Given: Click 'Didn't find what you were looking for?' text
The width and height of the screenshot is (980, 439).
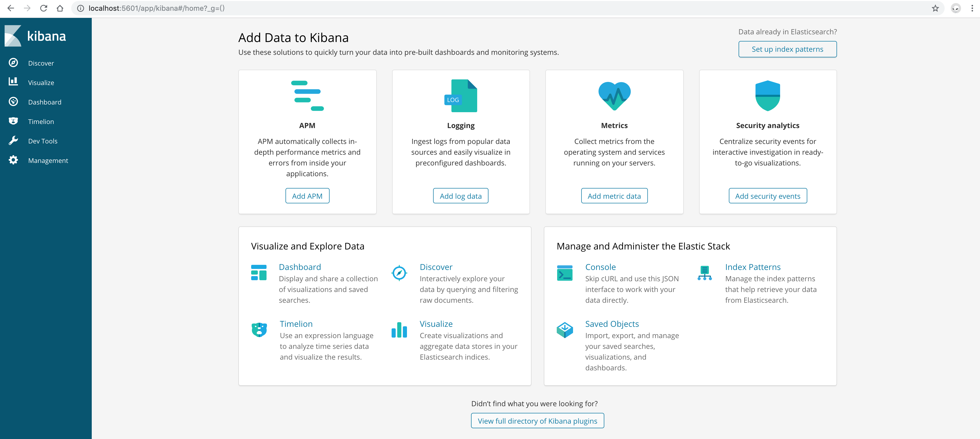Looking at the screenshot, I should click(x=534, y=403).
